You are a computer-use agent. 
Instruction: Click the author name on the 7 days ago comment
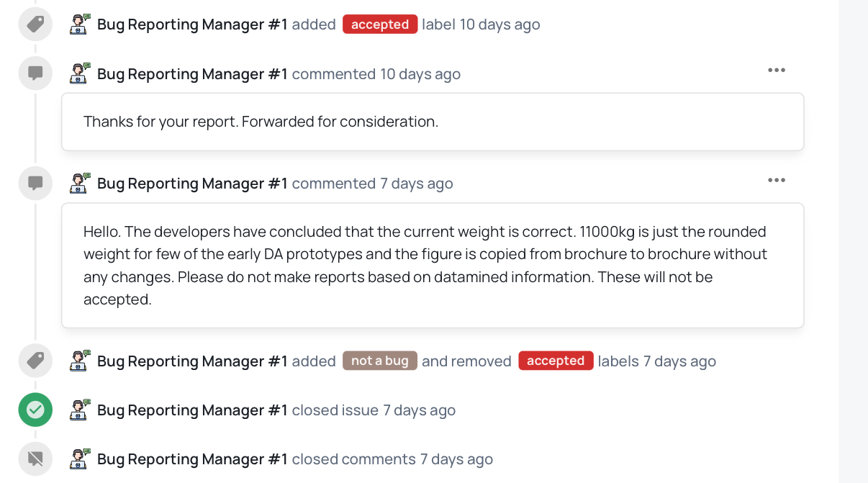point(192,184)
